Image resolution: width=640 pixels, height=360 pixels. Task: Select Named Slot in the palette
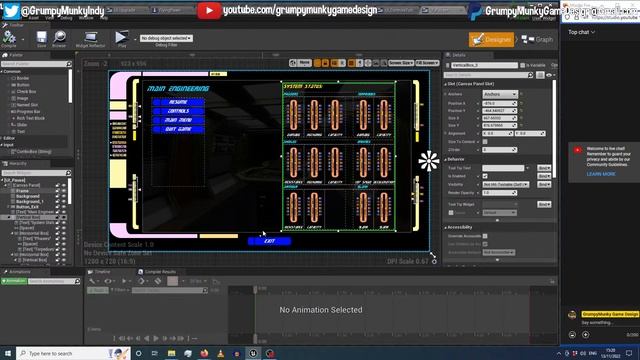click(27, 105)
